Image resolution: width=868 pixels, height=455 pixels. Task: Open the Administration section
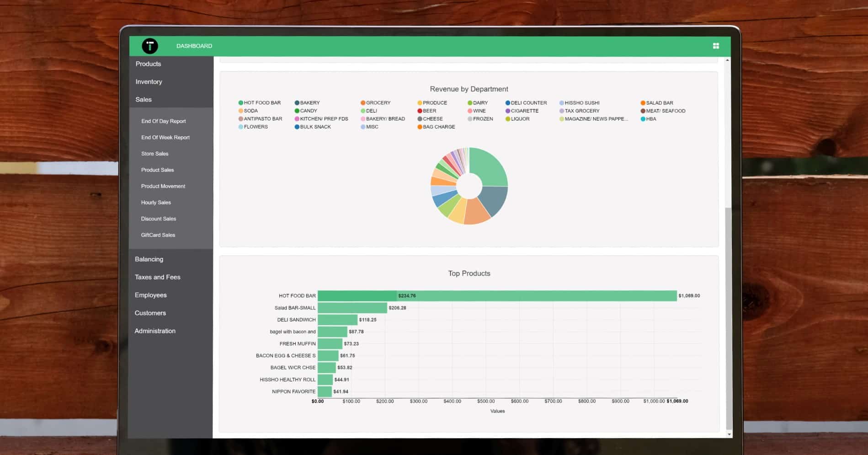click(x=154, y=331)
